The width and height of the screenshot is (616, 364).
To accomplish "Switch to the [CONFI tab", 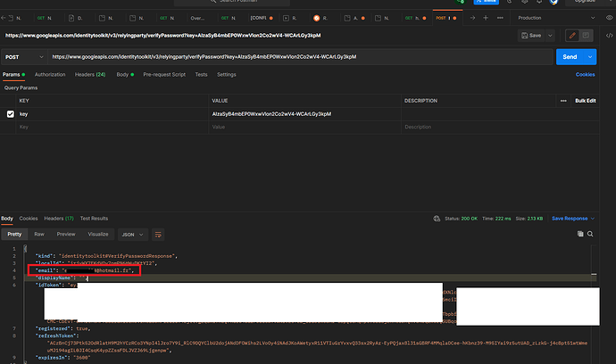I will pyautogui.click(x=262, y=18).
